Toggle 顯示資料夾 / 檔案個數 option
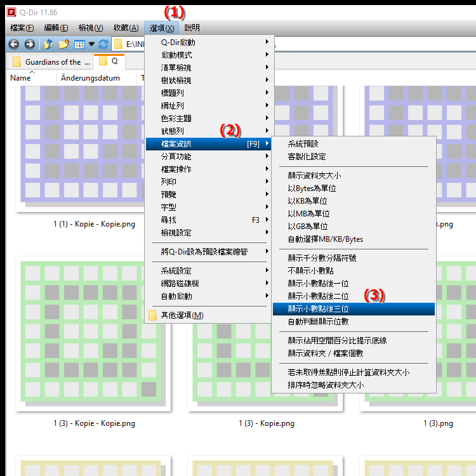The height and width of the screenshot is (476, 476). 354,354
